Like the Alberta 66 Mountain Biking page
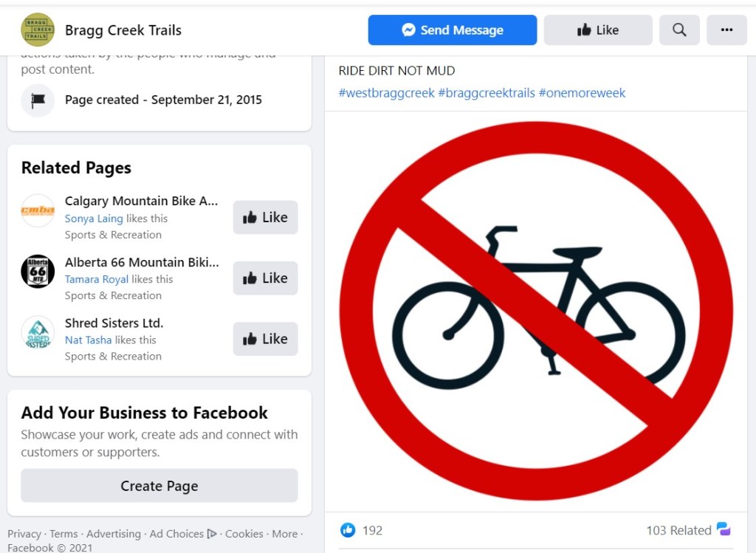 point(265,278)
